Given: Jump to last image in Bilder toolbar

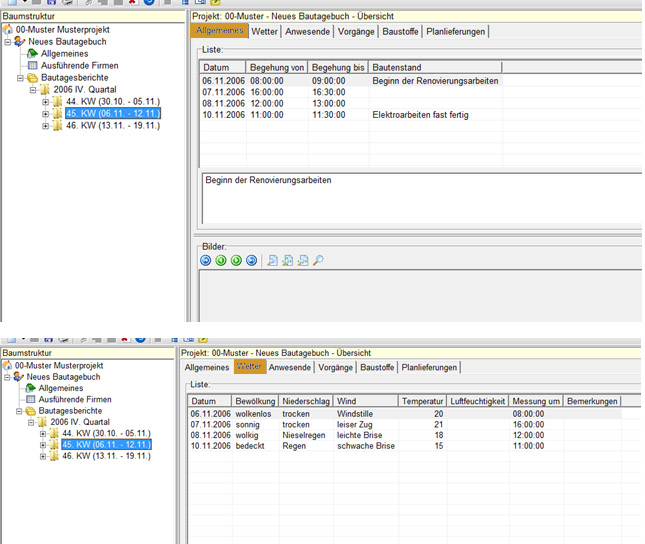Looking at the screenshot, I should [251, 260].
